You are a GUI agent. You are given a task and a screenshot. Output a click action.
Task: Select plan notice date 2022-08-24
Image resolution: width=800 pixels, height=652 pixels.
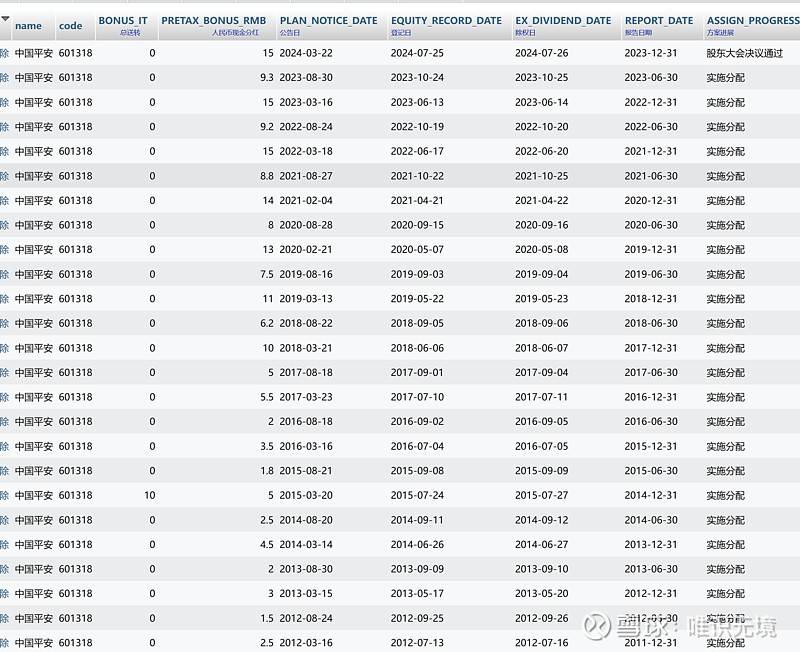(306, 127)
